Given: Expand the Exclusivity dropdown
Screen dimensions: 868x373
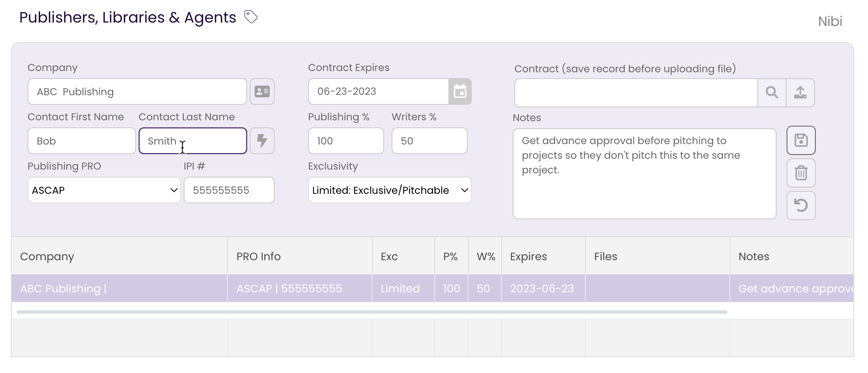Looking at the screenshot, I should pyautogui.click(x=390, y=190).
